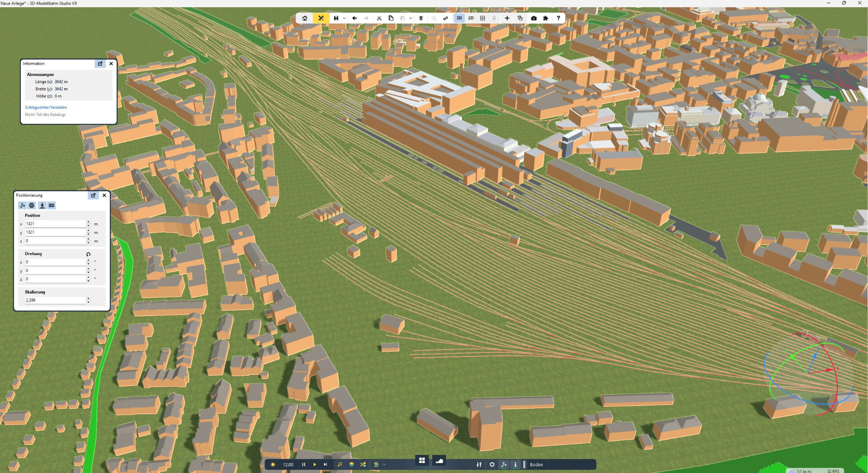Expand the list dropdown chevron in bottom bar
This screenshot has height=473, width=868.
coord(385,464)
